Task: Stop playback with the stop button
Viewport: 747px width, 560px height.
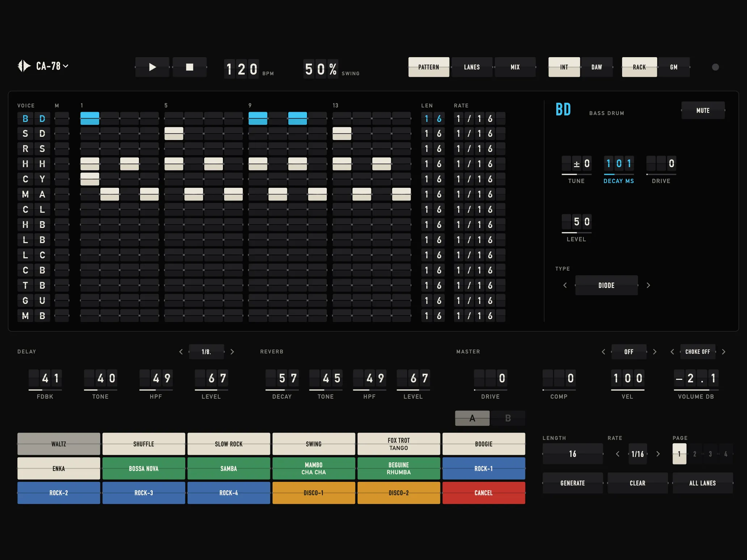Action: coord(190,67)
